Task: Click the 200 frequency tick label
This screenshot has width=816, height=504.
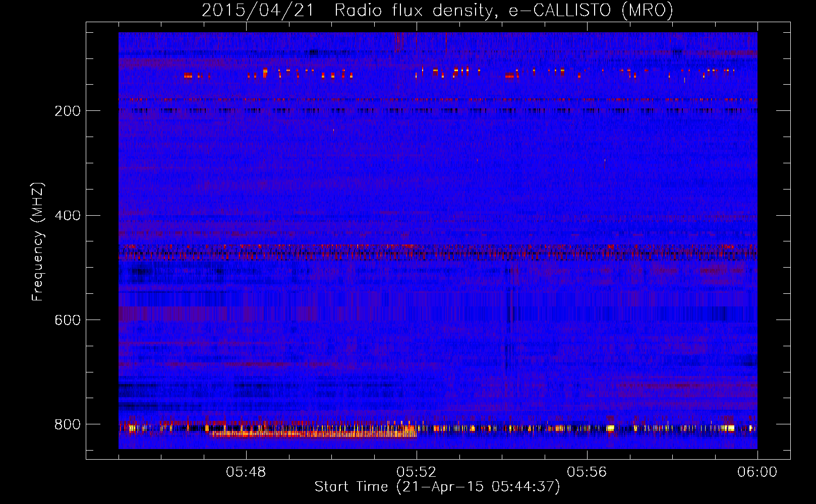Action: click(x=67, y=111)
